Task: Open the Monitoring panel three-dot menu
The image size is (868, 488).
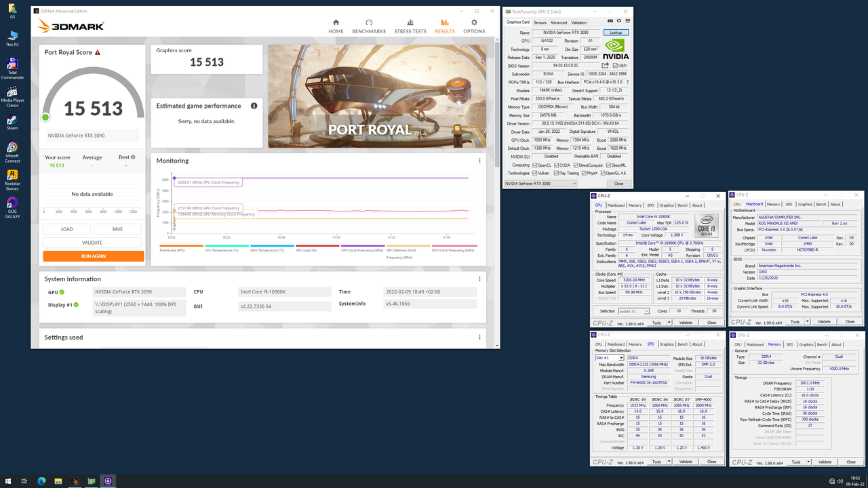Action: click(x=479, y=161)
